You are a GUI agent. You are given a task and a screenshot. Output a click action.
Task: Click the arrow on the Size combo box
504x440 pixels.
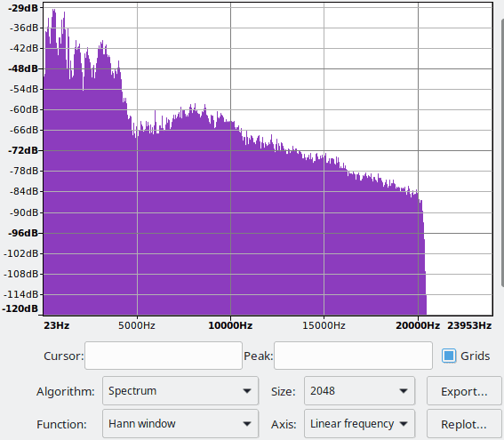pos(404,391)
